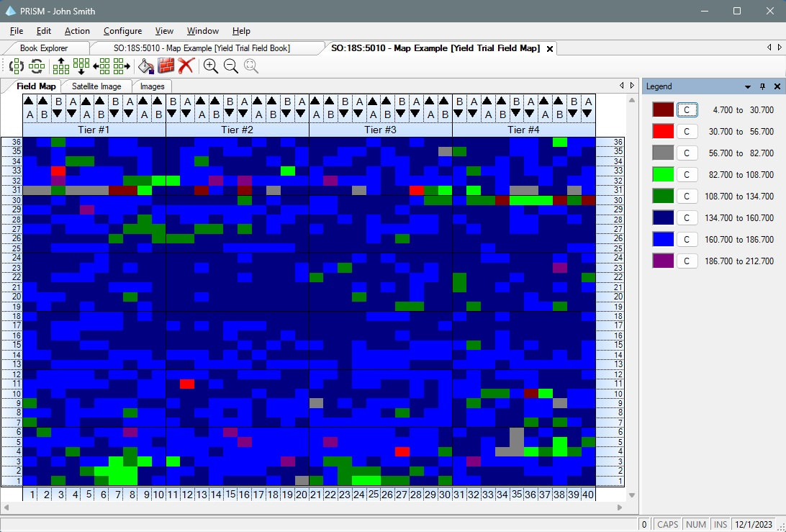Pin the Legend panel
786x532 pixels.
[x=762, y=86]
